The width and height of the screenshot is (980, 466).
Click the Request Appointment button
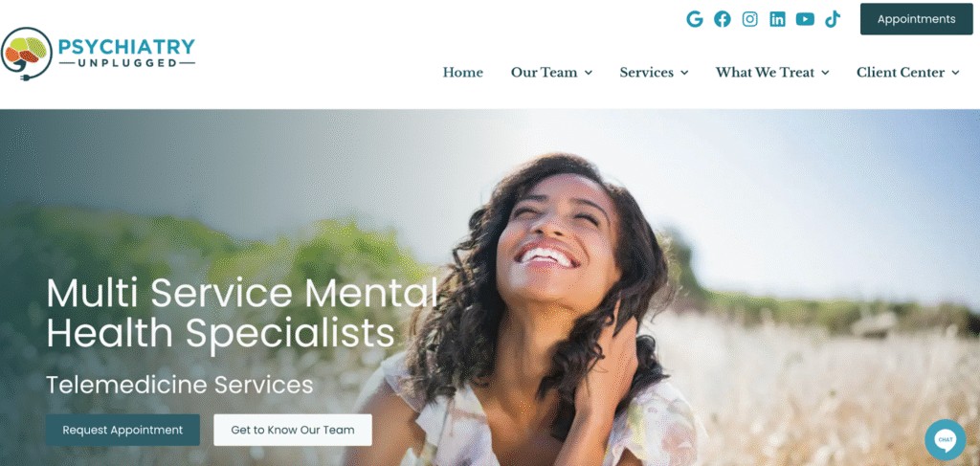coord(122,430)
